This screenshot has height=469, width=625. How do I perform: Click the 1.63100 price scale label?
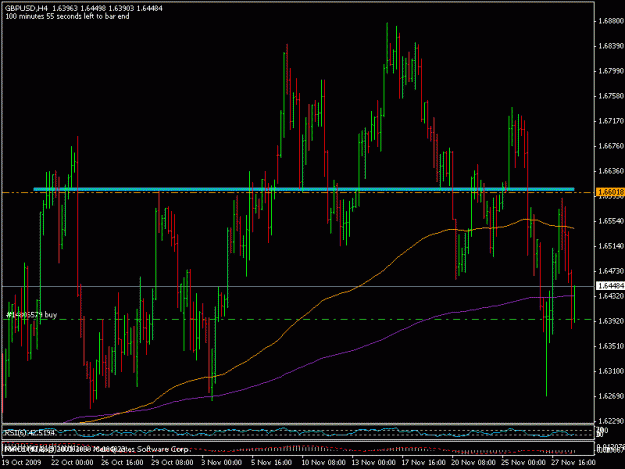tap(611, 371)
